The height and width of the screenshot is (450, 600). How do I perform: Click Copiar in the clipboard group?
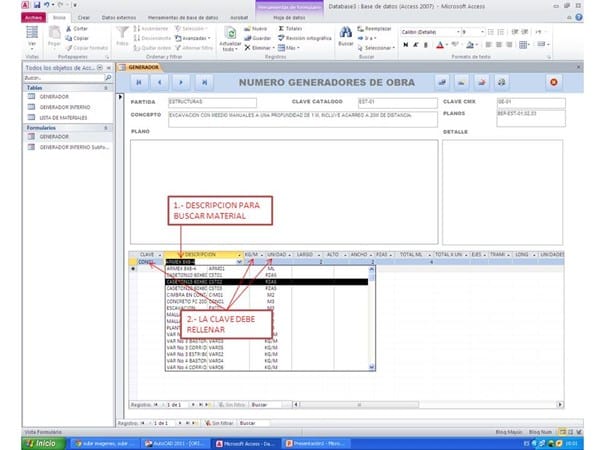pyautogui.click(x=77, y=38)
